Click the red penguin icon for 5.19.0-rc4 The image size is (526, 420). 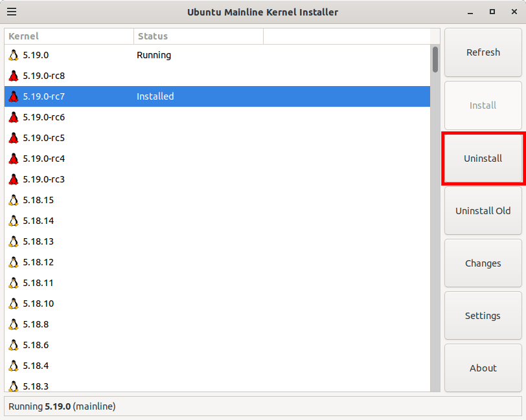tap(14, 159)
